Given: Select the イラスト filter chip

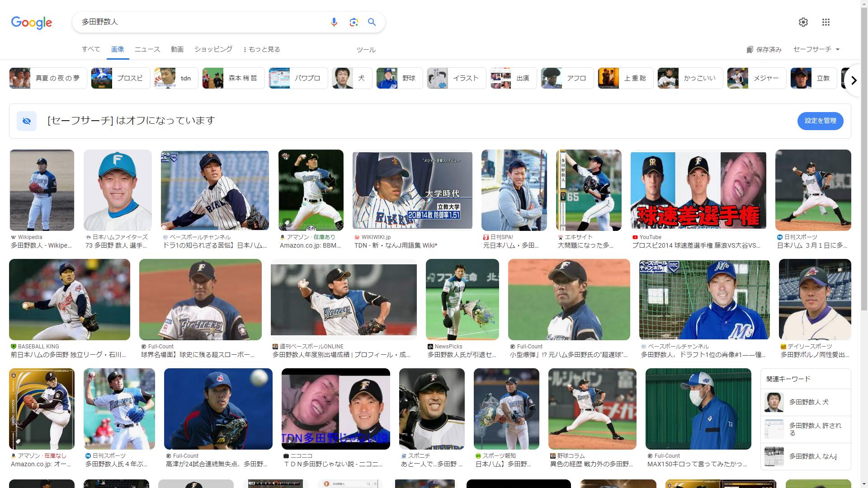Looking at the screenshot, I should [x=457, y=78].
